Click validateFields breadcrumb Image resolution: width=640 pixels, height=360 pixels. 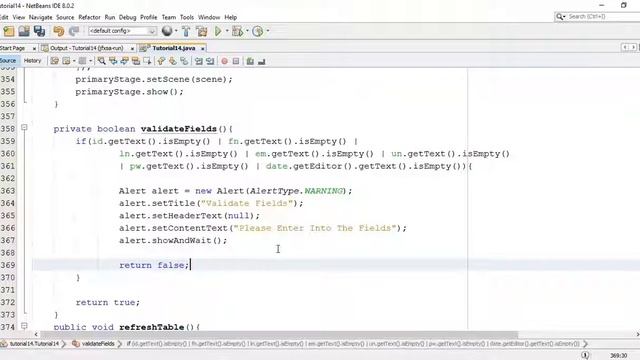94,344
